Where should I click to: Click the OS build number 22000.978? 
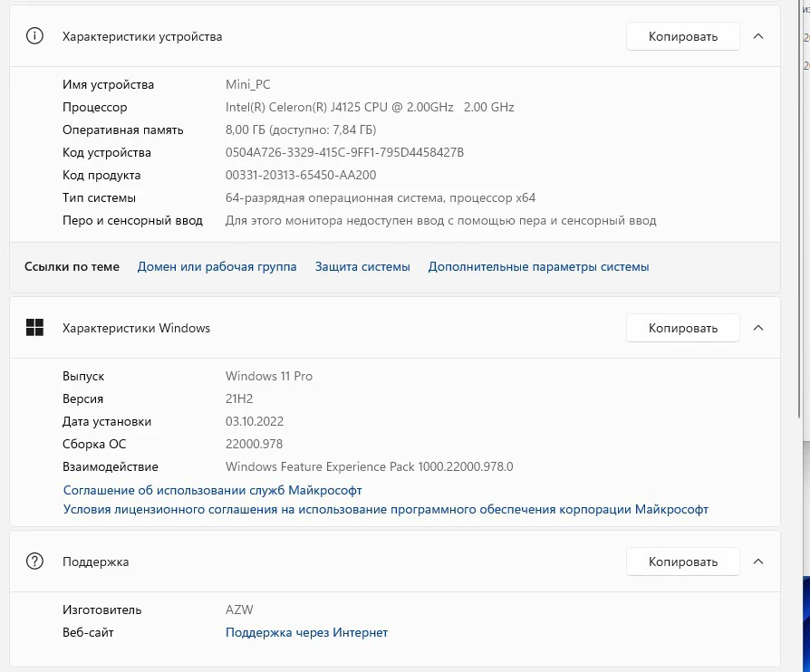tap(254, 444)
